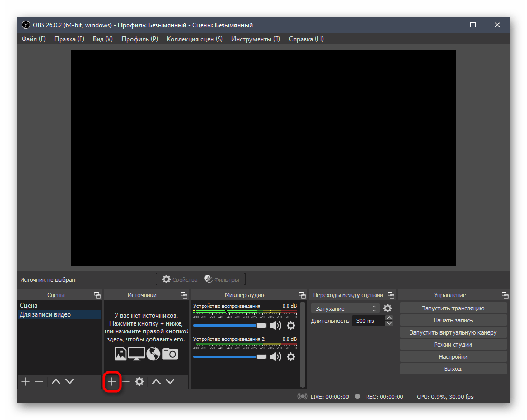Move scene up in the Сцены panel
Screen dimensions: 527x420
pyautogui.click(x=56, y=381)
